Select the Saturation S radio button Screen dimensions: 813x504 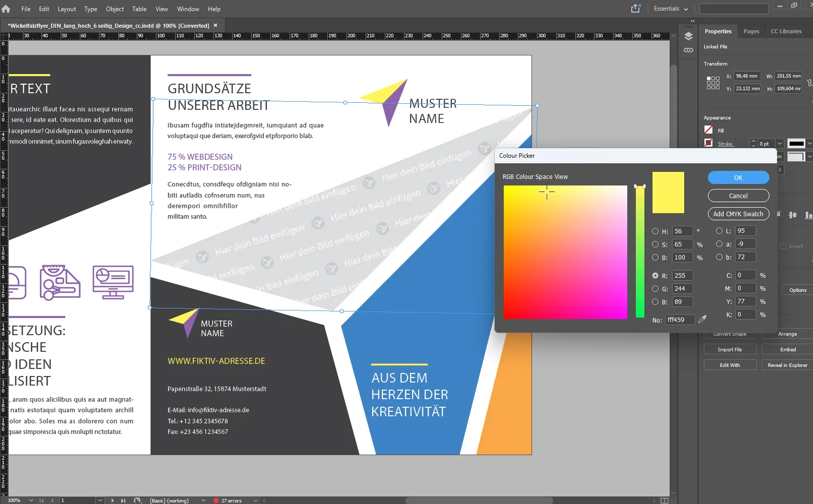click(655, 244)
